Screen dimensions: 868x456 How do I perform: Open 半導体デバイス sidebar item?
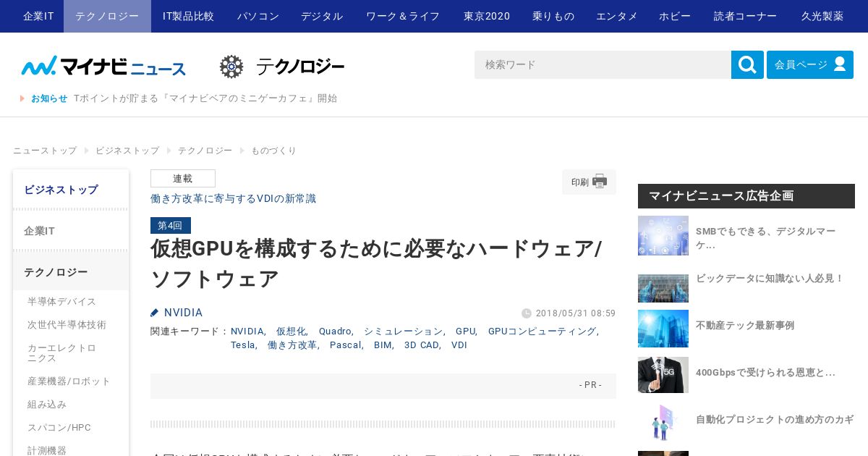click(61, 301)
